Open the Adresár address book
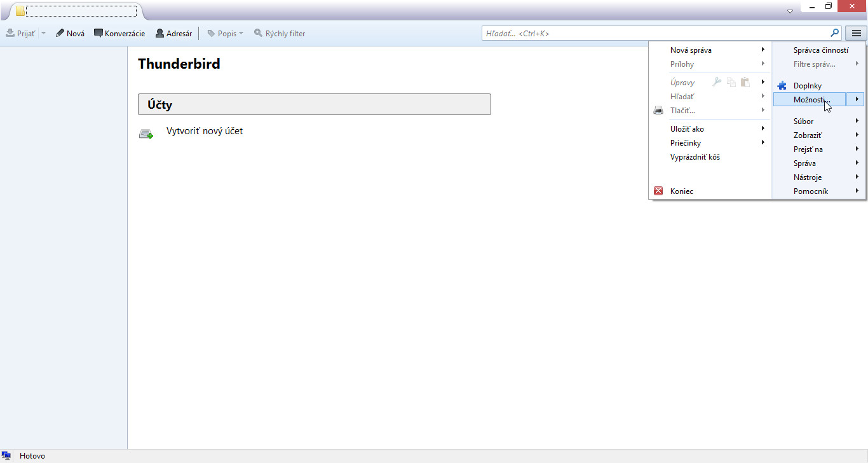This screenshot has width=868, height=463. 174,33
